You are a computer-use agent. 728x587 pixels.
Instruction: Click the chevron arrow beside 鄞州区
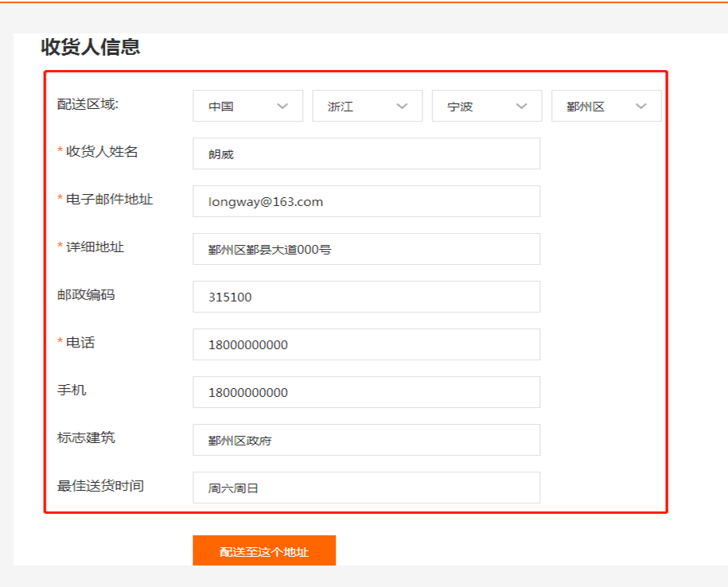[640, 107]
